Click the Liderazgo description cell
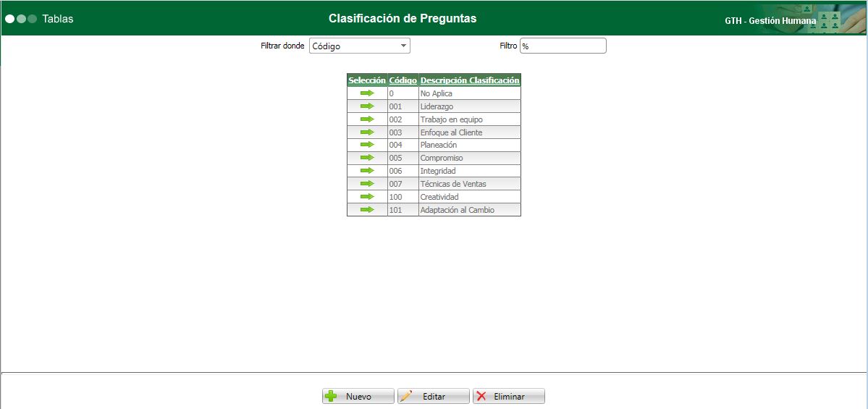This screenshot has width=868, height=409. 469,106
